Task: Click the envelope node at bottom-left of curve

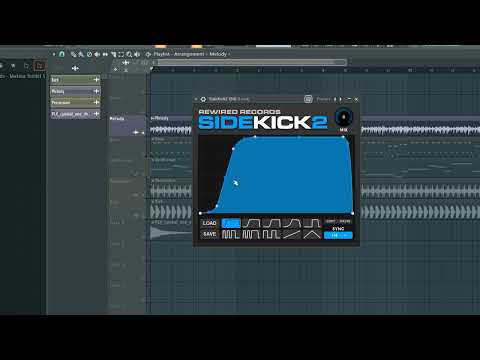Action: [x=200, y=213]
